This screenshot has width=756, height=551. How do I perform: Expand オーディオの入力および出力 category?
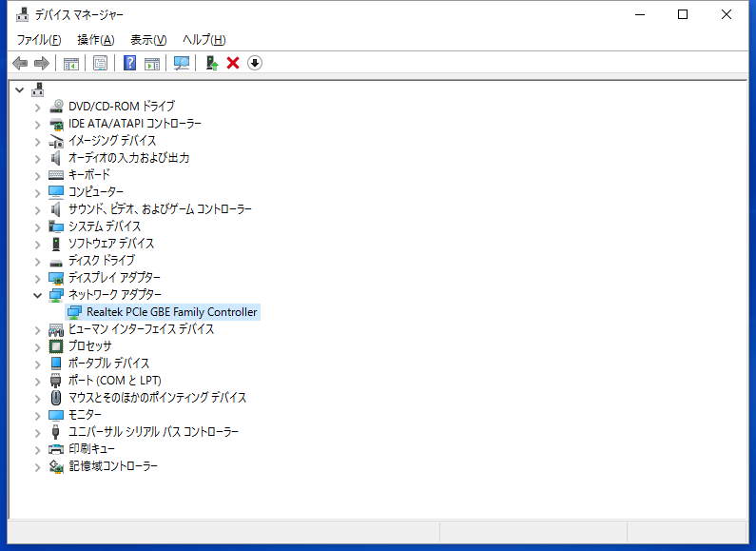tap(38, 158)
